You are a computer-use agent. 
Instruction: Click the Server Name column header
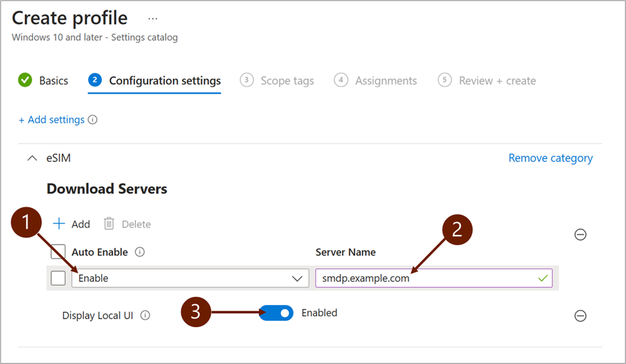pos(345,252)
